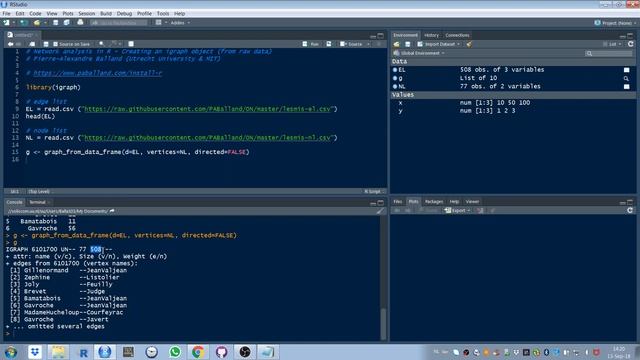The image size is (640, 360).
Task: Refresh the current plot icon
Action: [630, 210]
